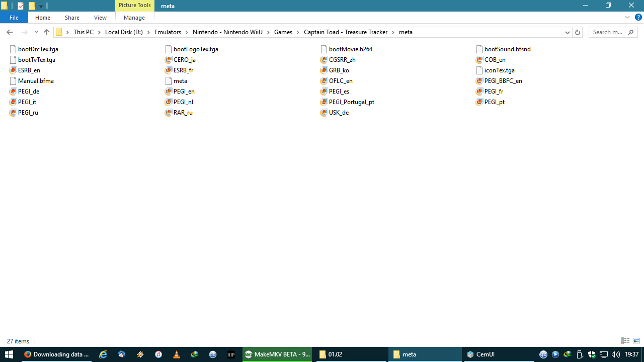Click the New Folder icon in the title bar

tap(32, 6)
